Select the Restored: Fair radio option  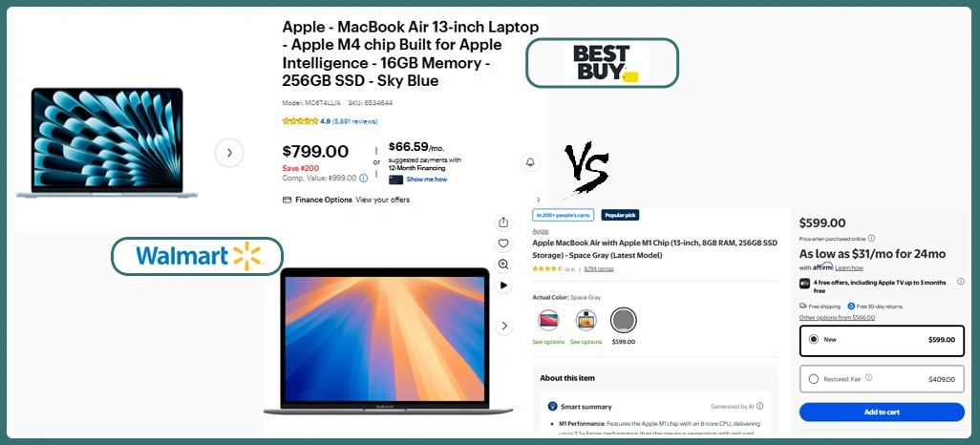pyautogui.click(x=813, y=379)
